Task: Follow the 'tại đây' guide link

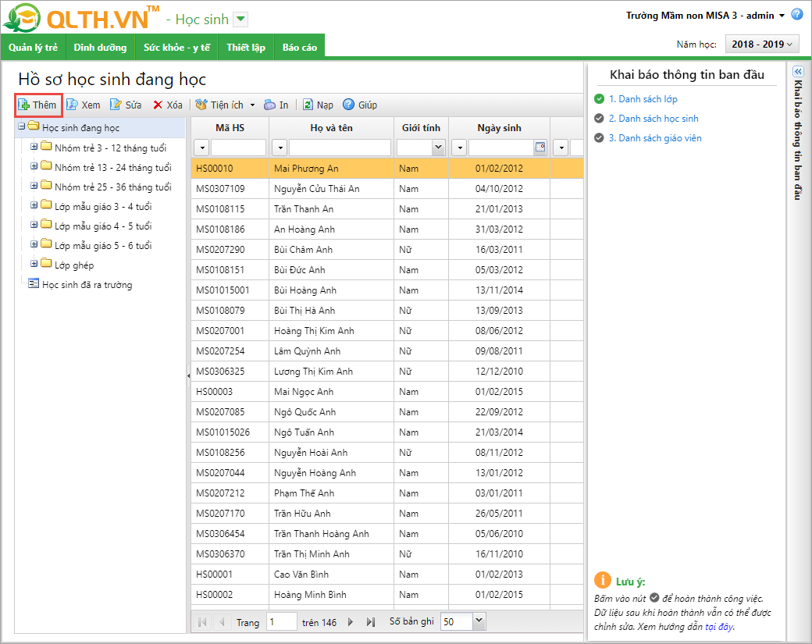Action: tap(719, 626)
